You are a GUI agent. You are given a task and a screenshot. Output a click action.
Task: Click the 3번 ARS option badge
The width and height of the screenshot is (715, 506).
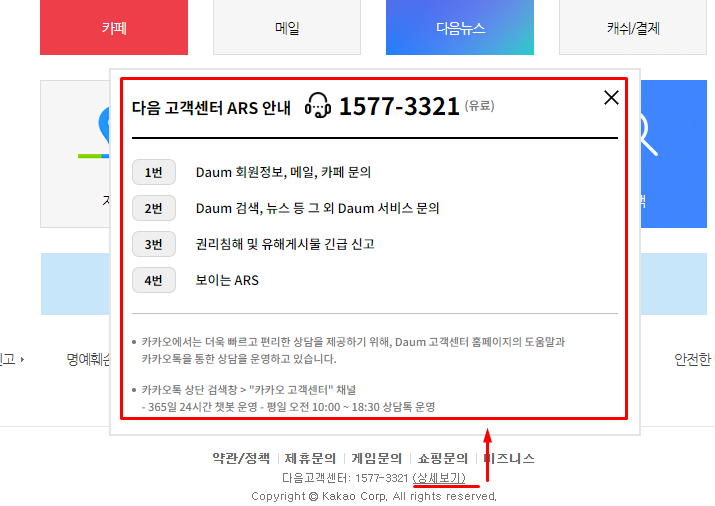[x=154, y=244]
